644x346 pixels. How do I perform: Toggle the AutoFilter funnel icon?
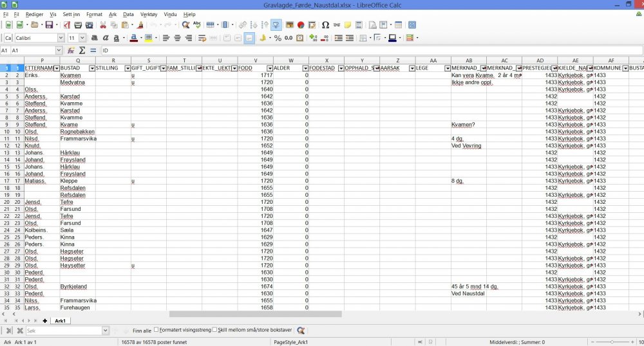(x=275, y=25)
